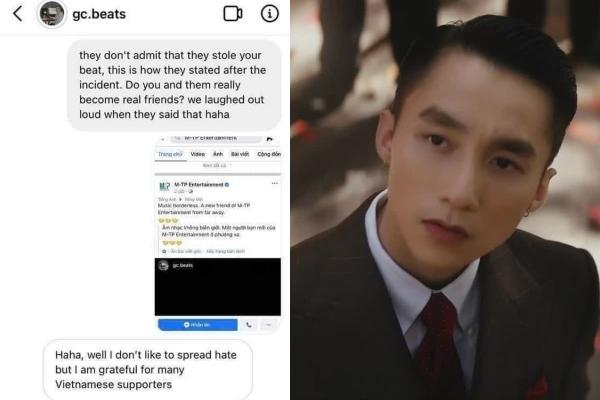Start a video call with gc.beats
The height and width of the screenshot is (400, 600).
pos(233,14)
